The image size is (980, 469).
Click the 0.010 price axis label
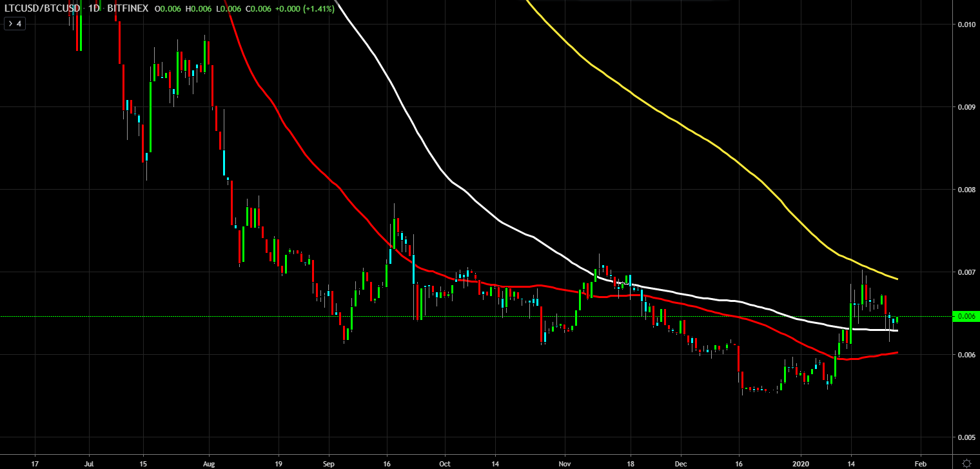(965, 25)
